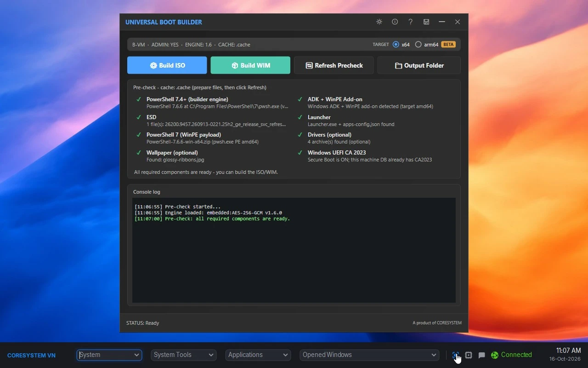Click the 'CACHE: .cache' info text

tap(234, 45)
